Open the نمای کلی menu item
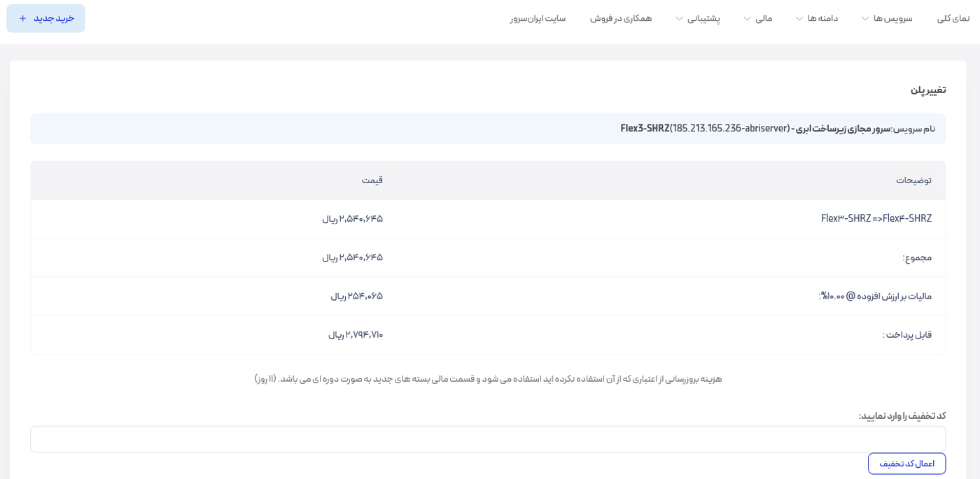 tap(953, 18)
